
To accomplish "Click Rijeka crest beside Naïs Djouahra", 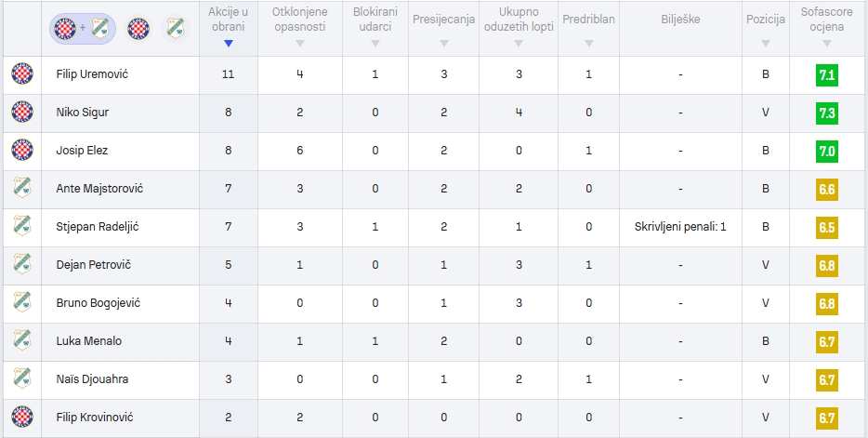I will pos(22,378).
